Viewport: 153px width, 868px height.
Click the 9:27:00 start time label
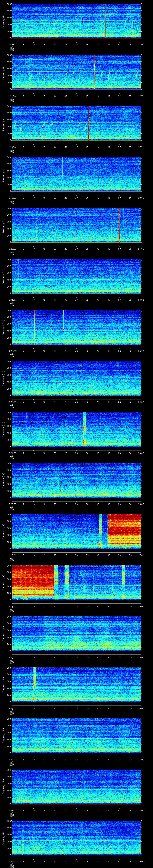tap(12, 606)
